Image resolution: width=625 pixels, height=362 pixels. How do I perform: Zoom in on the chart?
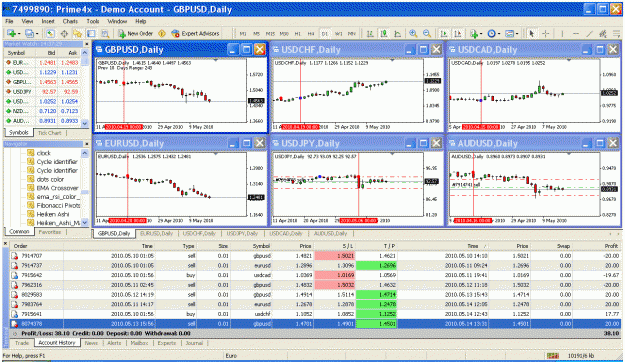click(413, 34)
